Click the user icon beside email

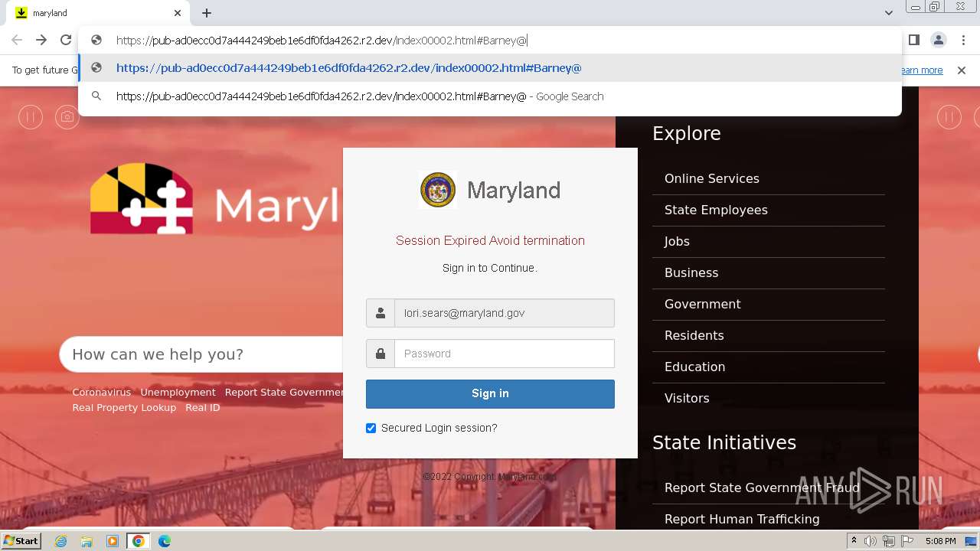[381, 313]
